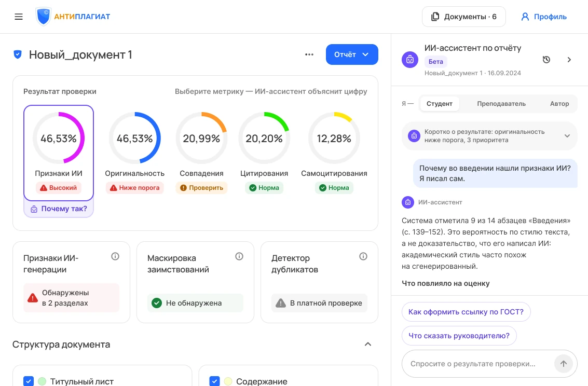Image resolution: width=588 pixels, height=386 pixels.
Task: Toggle the Содержание checkbox
Action: pos(214,381)
